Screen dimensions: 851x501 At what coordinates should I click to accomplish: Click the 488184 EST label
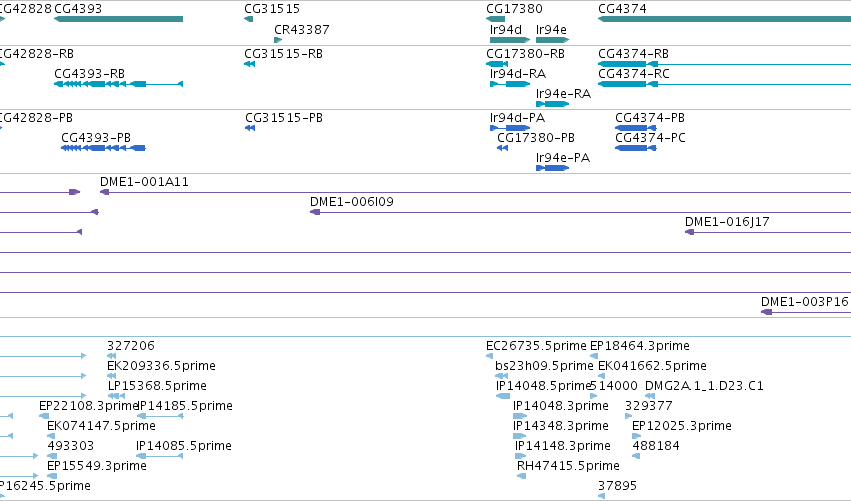pos(656,446)
